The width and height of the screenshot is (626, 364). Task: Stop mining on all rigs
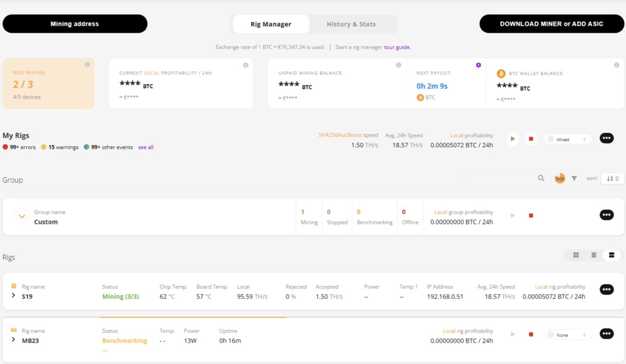531,138
